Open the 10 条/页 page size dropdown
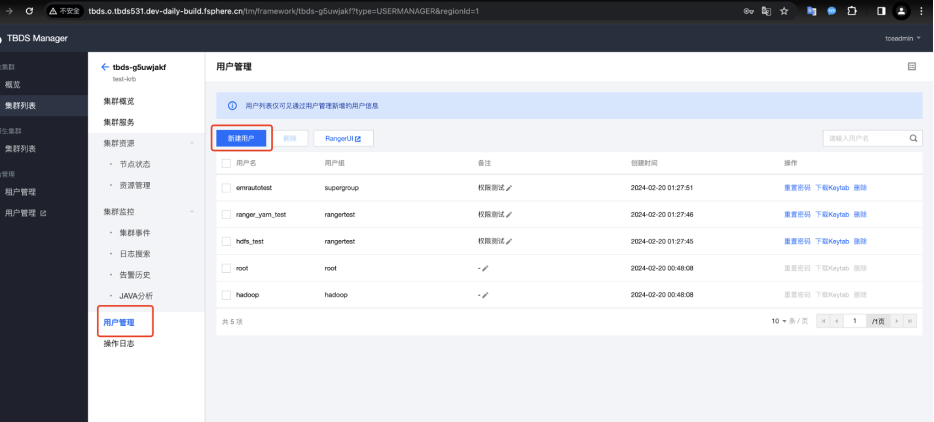Viewport: 934px width, 422px height. pyautogui.click(x=788, y=321)
